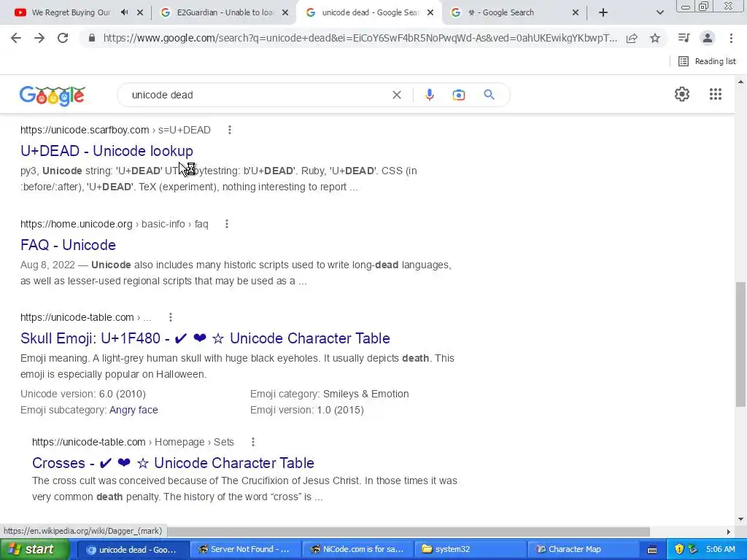Reload the current page

pyautogui.click(x=63, y=38)
